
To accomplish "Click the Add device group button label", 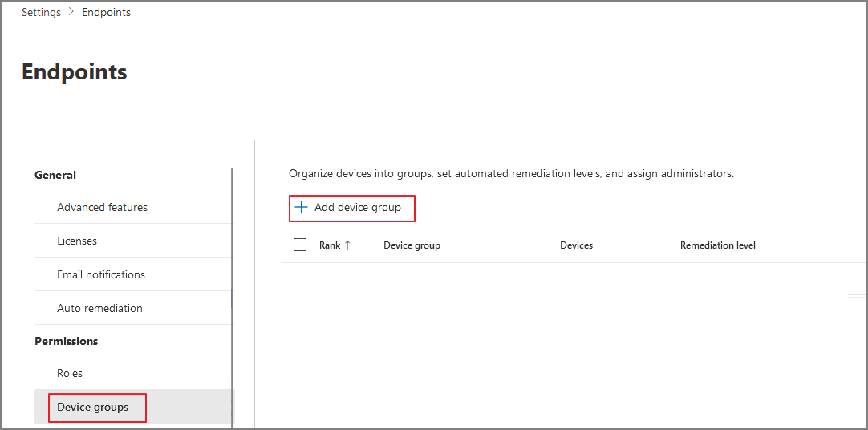I will [x=358, y=208].
